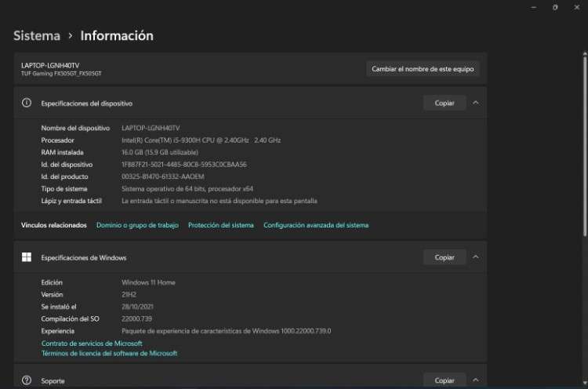Image resolution: width=588 pixels, height=389 pixels.
Task: Click the Especificaciones del dispositivo heading text
Action: pyautogui.click(x=86, y=104)
